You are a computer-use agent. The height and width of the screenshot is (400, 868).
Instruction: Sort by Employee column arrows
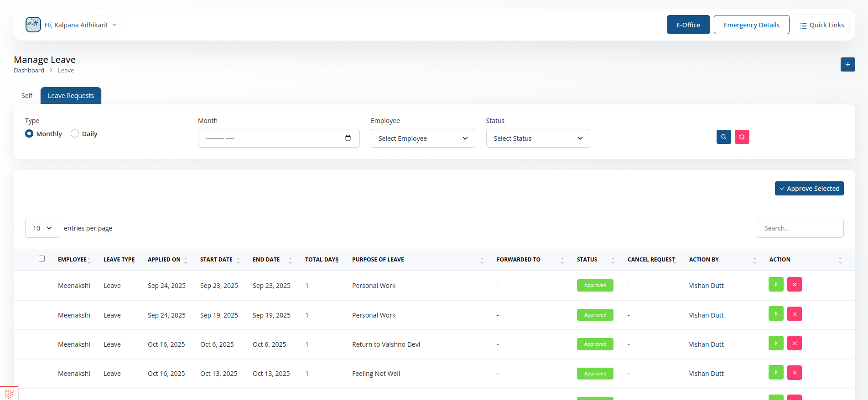tap(89, 260)
